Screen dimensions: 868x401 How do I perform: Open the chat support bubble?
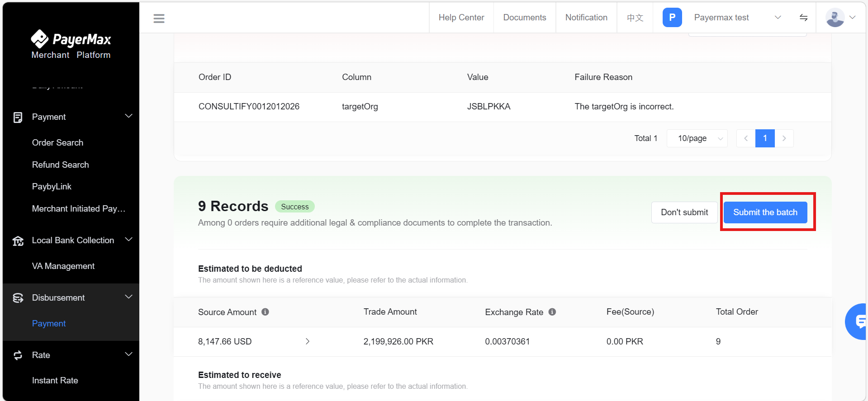click(858, 321)
